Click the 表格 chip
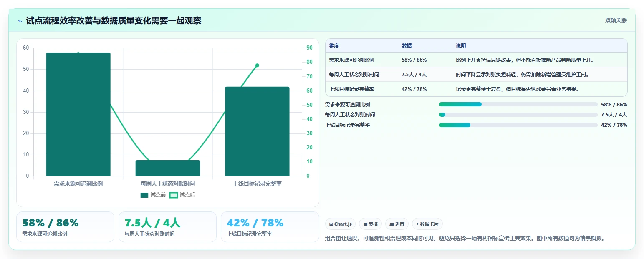The height and width of the screenshot is (259, 644). 370,224
